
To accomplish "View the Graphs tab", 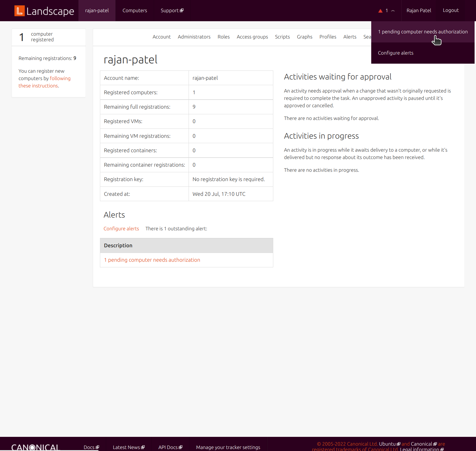I will (304, 37).
